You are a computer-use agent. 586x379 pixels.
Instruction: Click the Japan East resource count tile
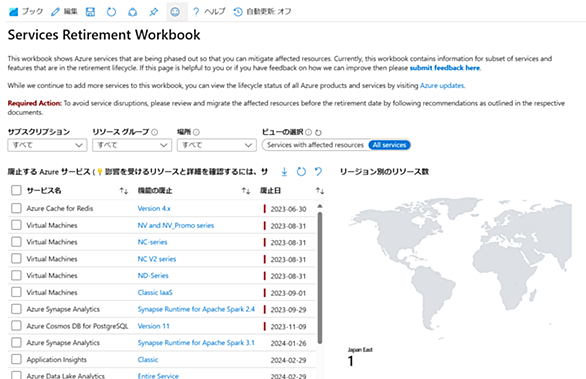tap(360, 357)
